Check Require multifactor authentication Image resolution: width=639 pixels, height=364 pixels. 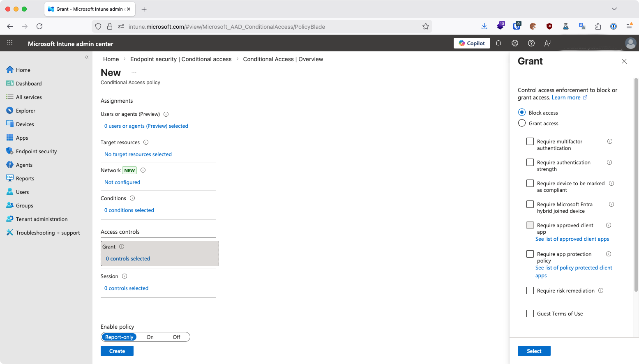point(530,141)
